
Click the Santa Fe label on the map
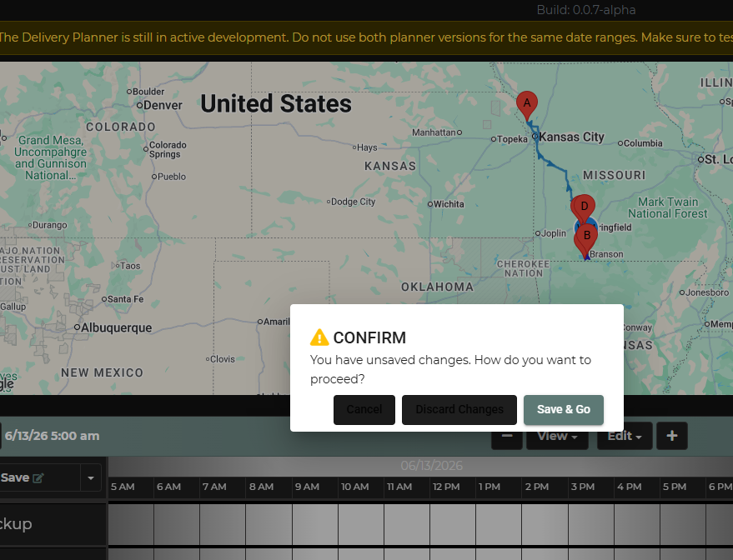125,299
